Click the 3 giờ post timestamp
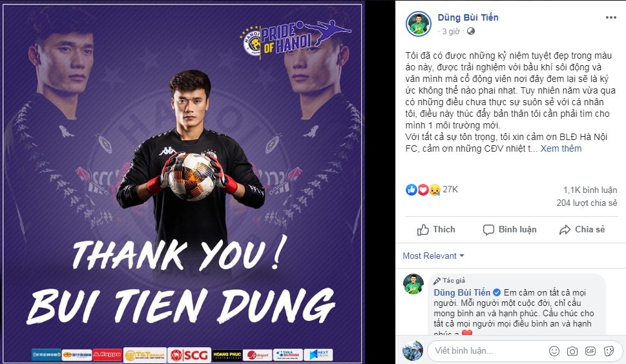The height and width of the screenshot is (364, 626). click(451, 31)
